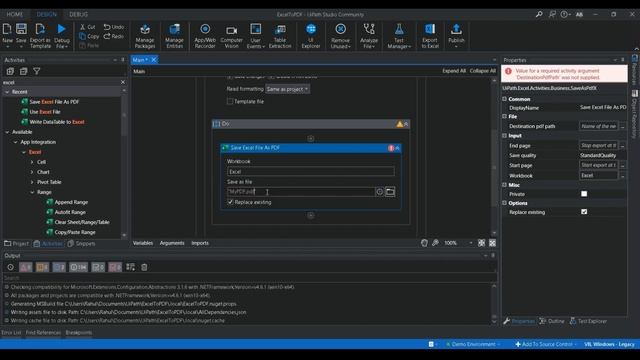Image resolution: width=640 pixels, height=360 pixels.
Task: Open Computer Vision tool
Action: click(x=231, y=36)
